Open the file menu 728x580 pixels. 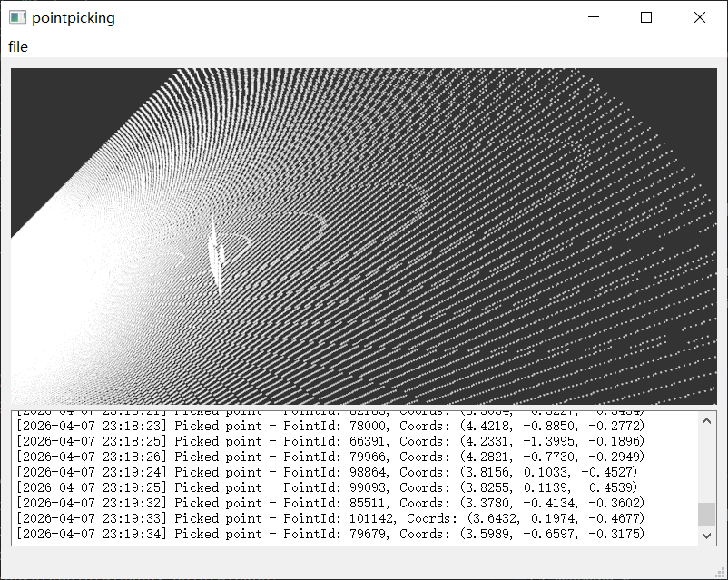[x=17, y=47]
